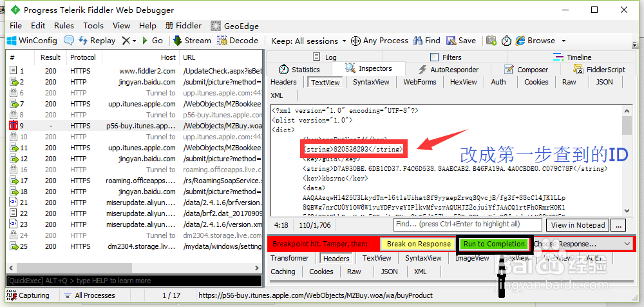Click the session 21 XML icon
The image size is (644, 307).
tap(14, 202)
